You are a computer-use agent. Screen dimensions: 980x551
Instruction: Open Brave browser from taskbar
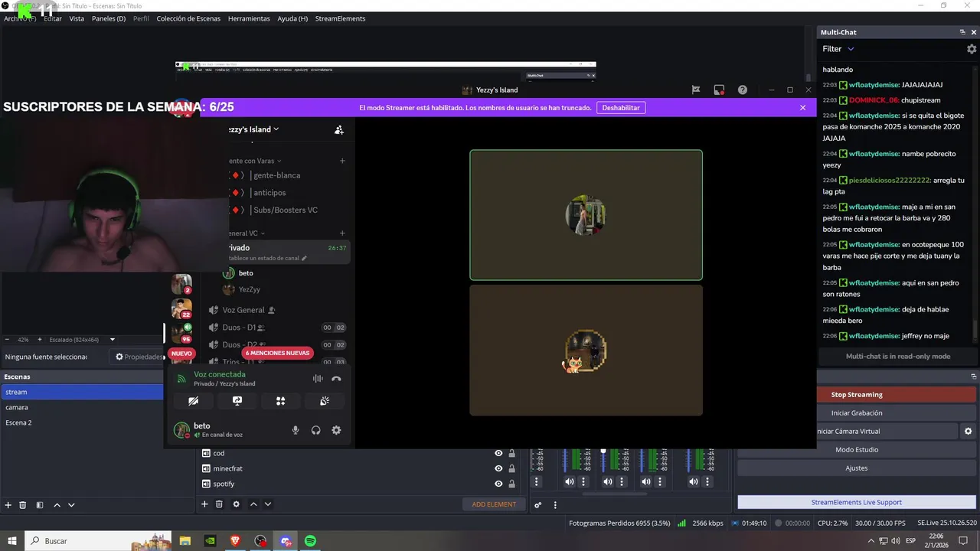[x=235, y=541]
